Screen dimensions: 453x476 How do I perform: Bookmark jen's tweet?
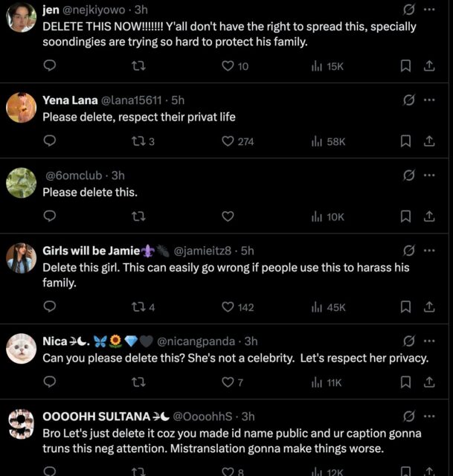point(405,66)
